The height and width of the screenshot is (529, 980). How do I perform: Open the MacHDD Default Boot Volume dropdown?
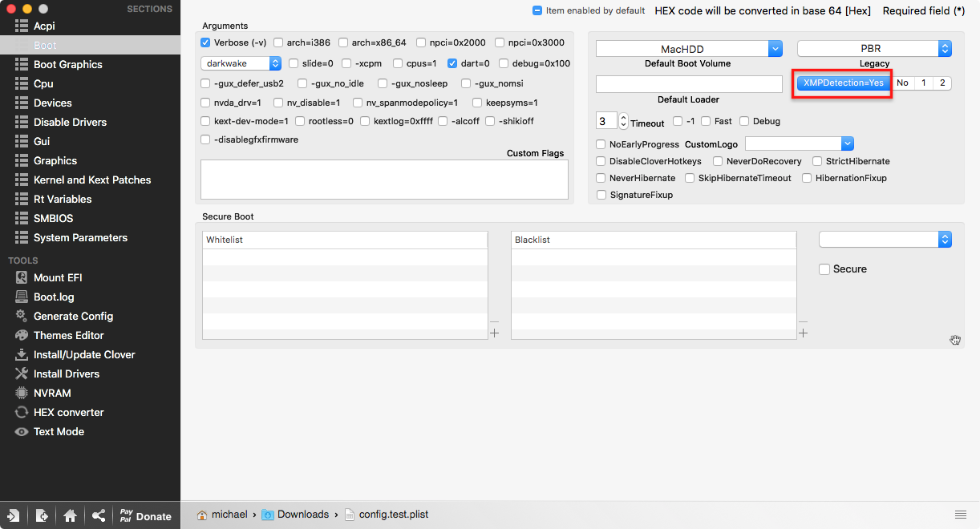click(x=689, y=49)
